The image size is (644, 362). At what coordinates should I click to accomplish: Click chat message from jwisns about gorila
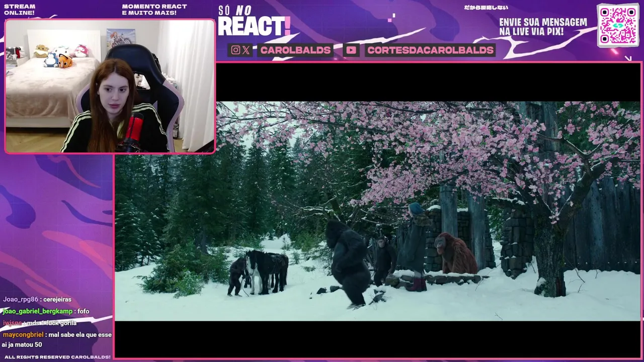coord(40,323)
